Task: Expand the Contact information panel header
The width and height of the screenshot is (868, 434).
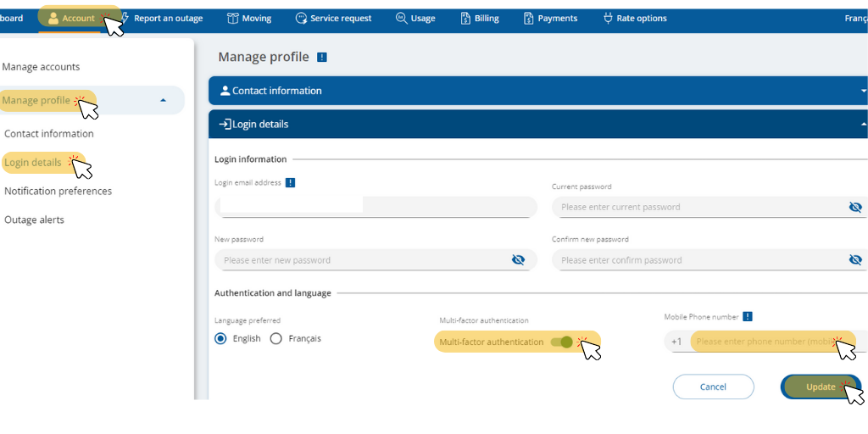Action: tap(538, 91)
